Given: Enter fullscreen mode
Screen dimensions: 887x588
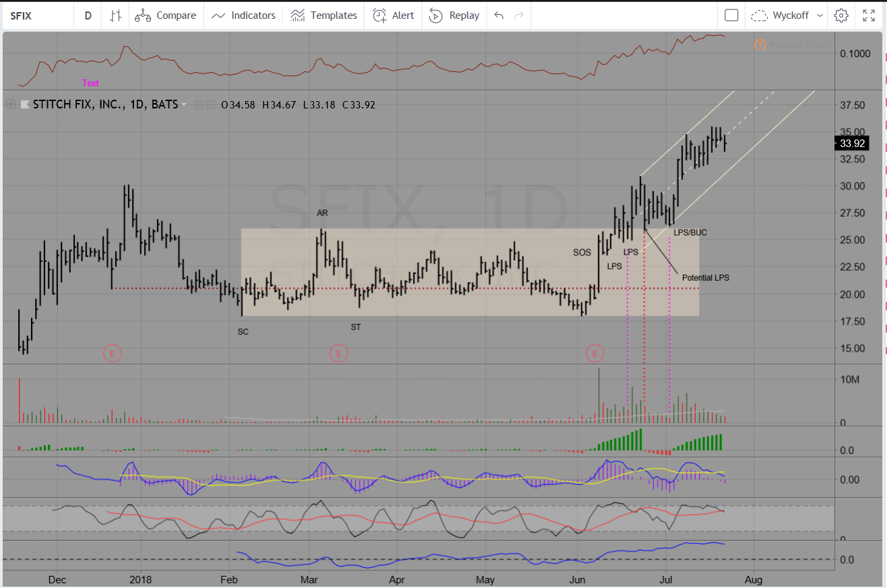Looking at the screenshot, I should tap(869, 15).
